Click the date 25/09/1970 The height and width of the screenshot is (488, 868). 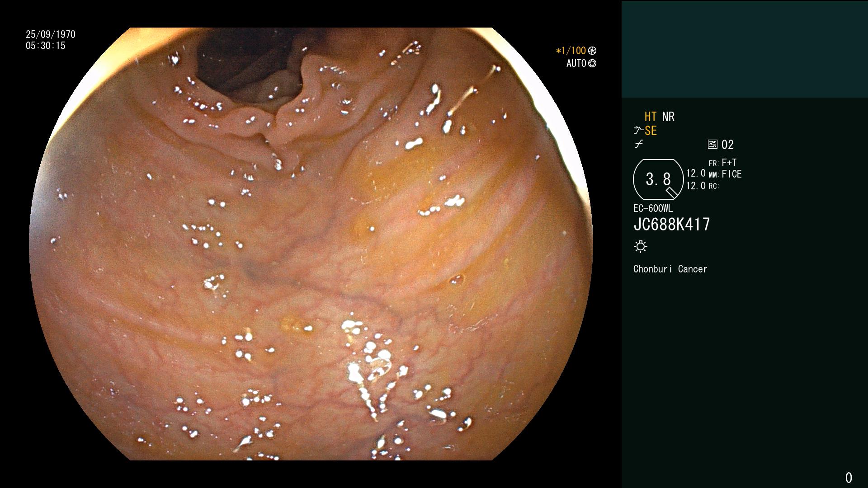[51, 34]
